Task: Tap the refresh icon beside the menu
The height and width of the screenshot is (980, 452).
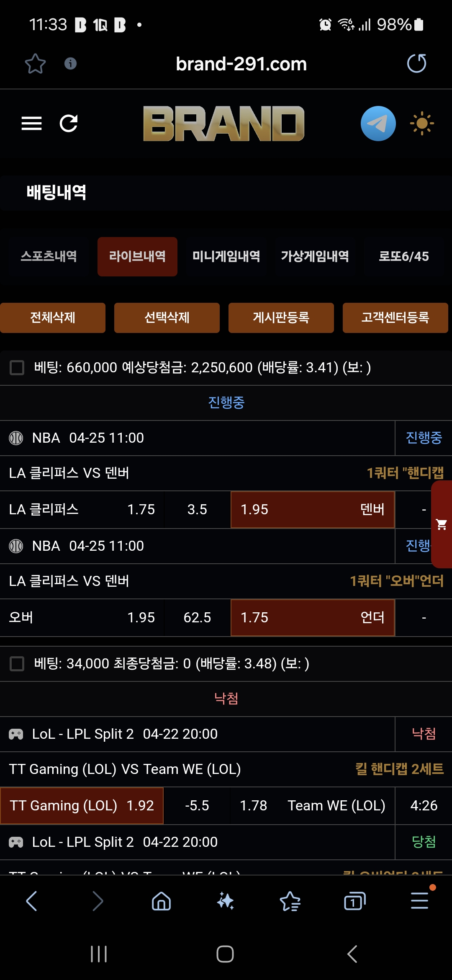Action: 69,124
